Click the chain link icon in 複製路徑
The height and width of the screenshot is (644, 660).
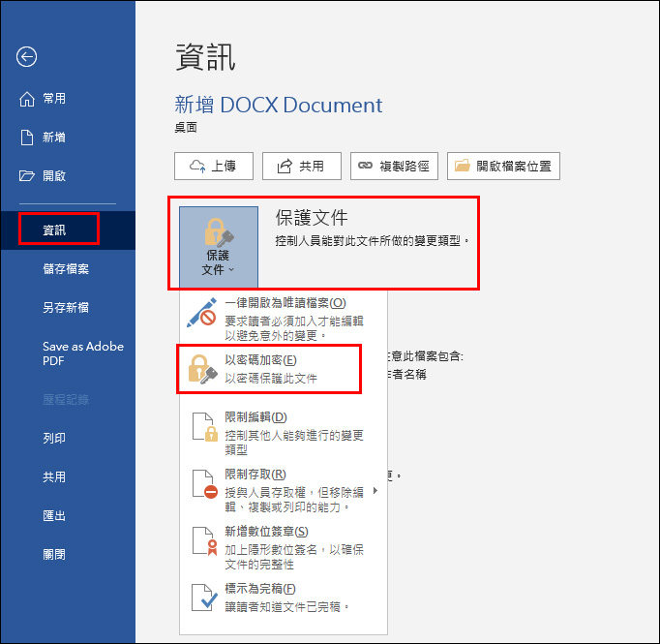[365, 166]
